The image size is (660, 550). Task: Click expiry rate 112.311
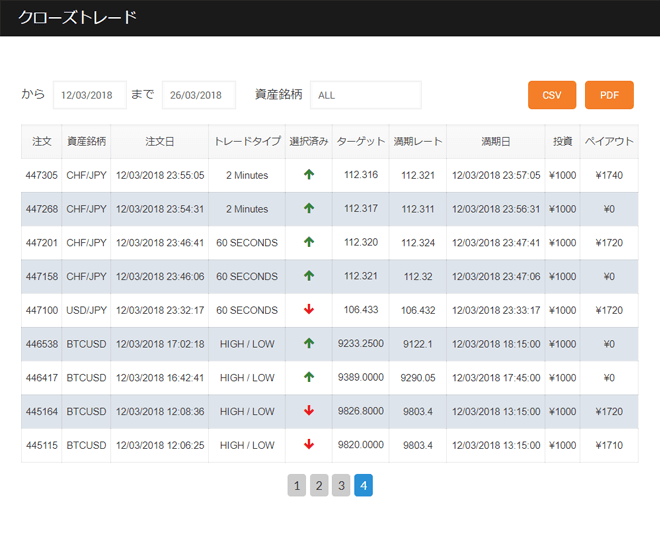click(x=418, y=209)
